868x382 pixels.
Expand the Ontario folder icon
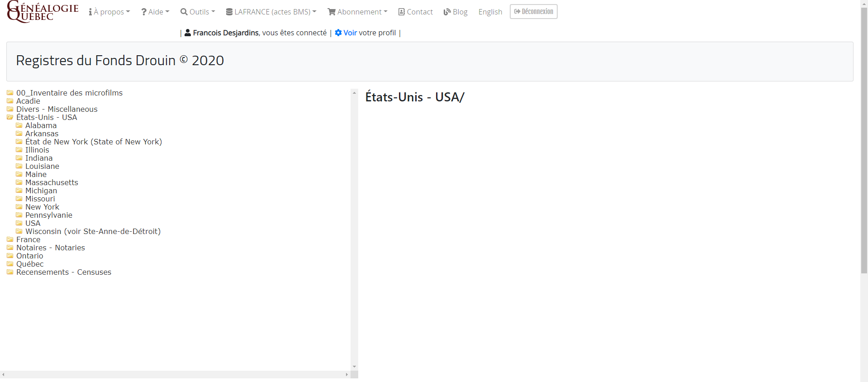pos(10,256)
